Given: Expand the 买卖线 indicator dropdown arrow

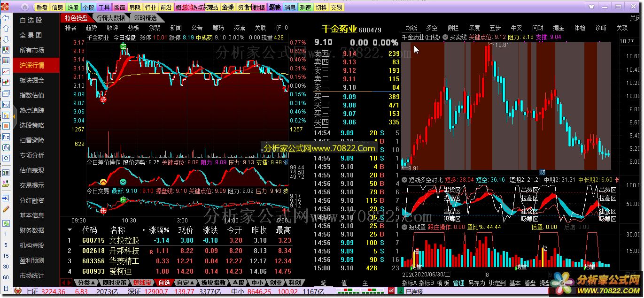Looking at the screenshot, I should [445, 37].
